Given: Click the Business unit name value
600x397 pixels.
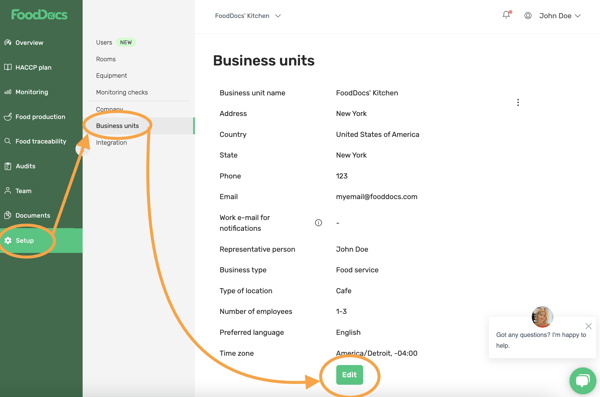Looking at the screenshot, I should [x=367, y=93].
